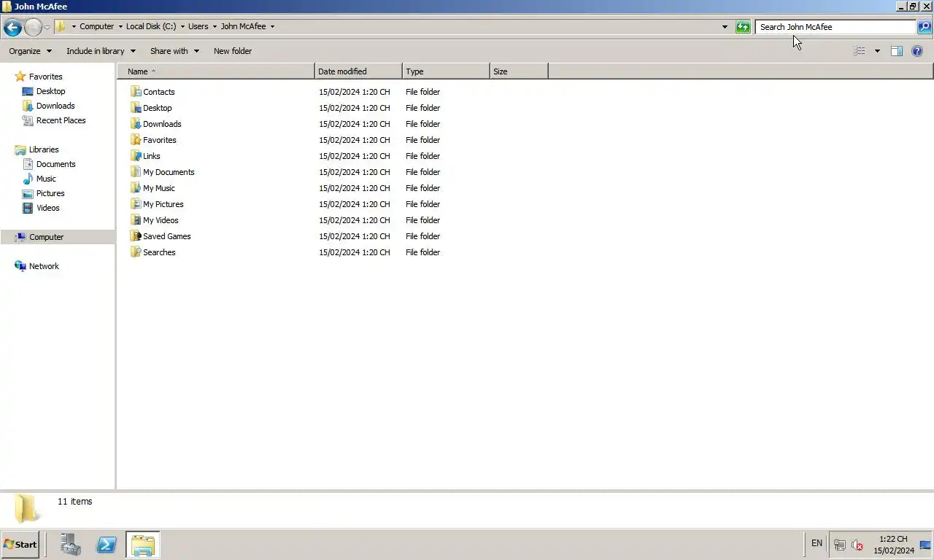Select the Saved Games folder icon
This screenshot has height=560, width=934.
pyautogui.click(x=135, y=236)
